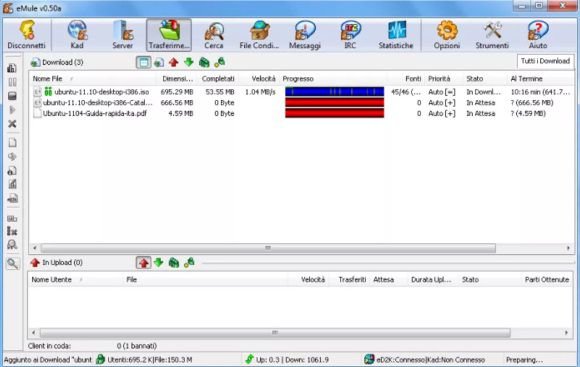580x367 pixels.
Task: Open the File Condivisi shared files
Action: [259, 35]
